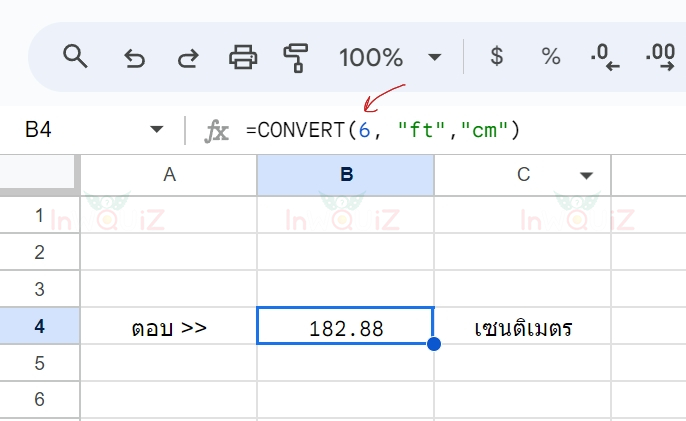This screenshot has height=421, width=686.
Task: Redo the last undone action
Action: (188, 58)
